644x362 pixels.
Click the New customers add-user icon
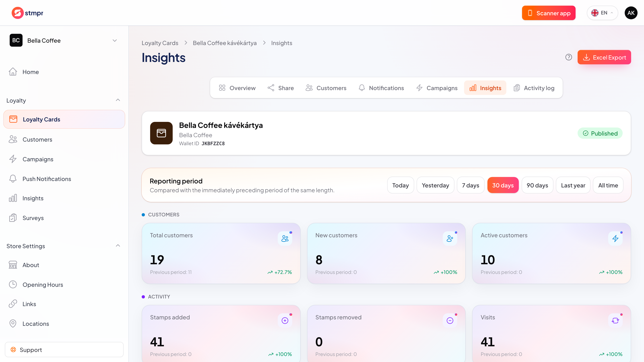450,239
